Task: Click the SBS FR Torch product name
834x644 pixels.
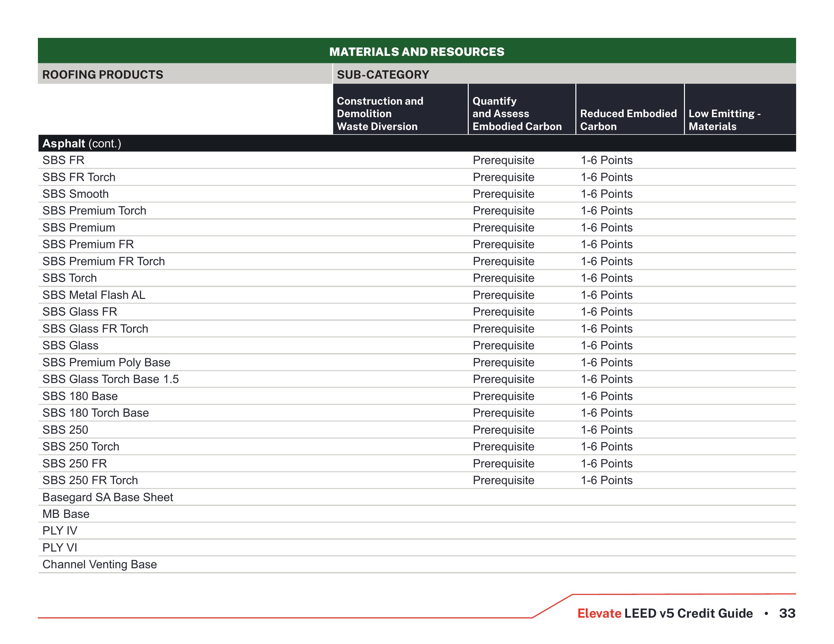Action: click(79, 177)
